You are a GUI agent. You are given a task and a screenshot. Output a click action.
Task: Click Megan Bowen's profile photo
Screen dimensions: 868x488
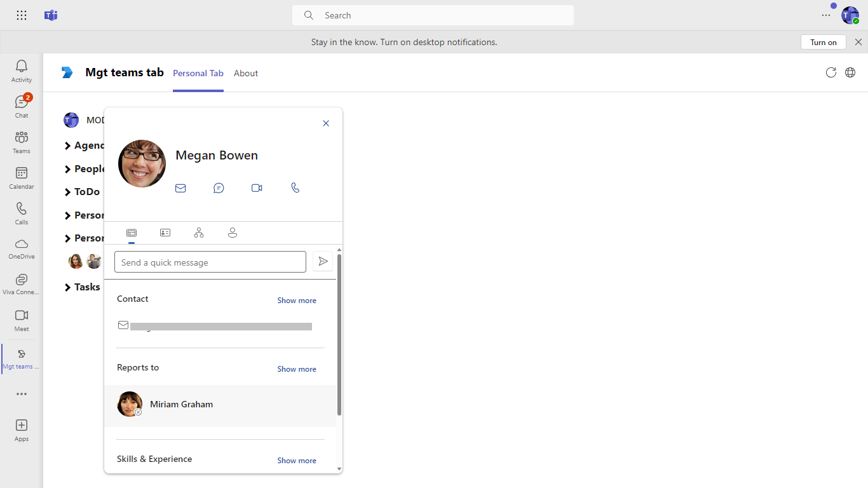point(142,163)
